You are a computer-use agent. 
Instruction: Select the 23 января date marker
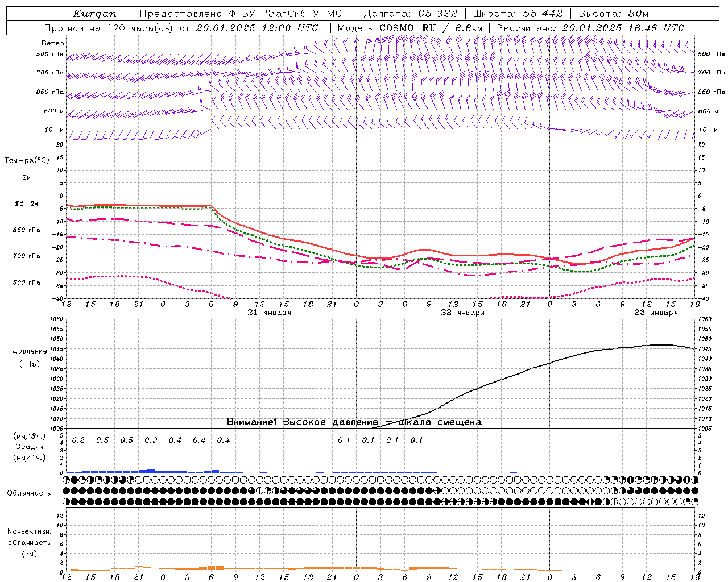pyautogui.click(x=656, y=313)
